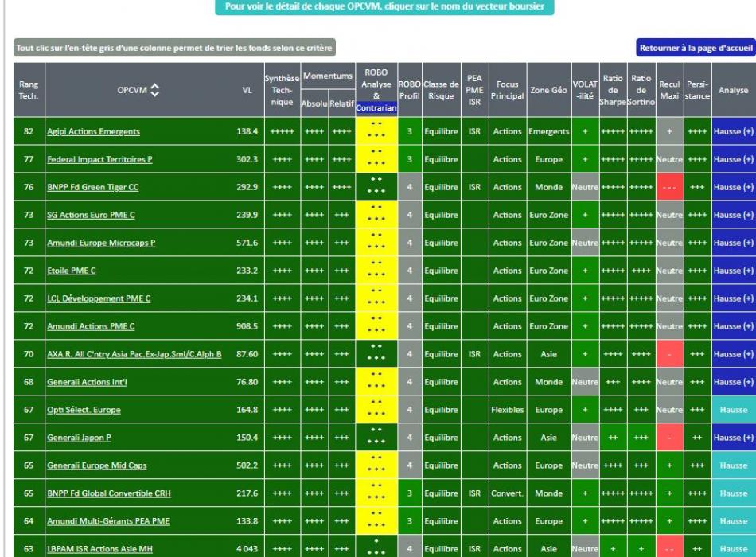
Task: Select VL value 571.6 in Amundi Microcaps row
Action: pos(247,243)
